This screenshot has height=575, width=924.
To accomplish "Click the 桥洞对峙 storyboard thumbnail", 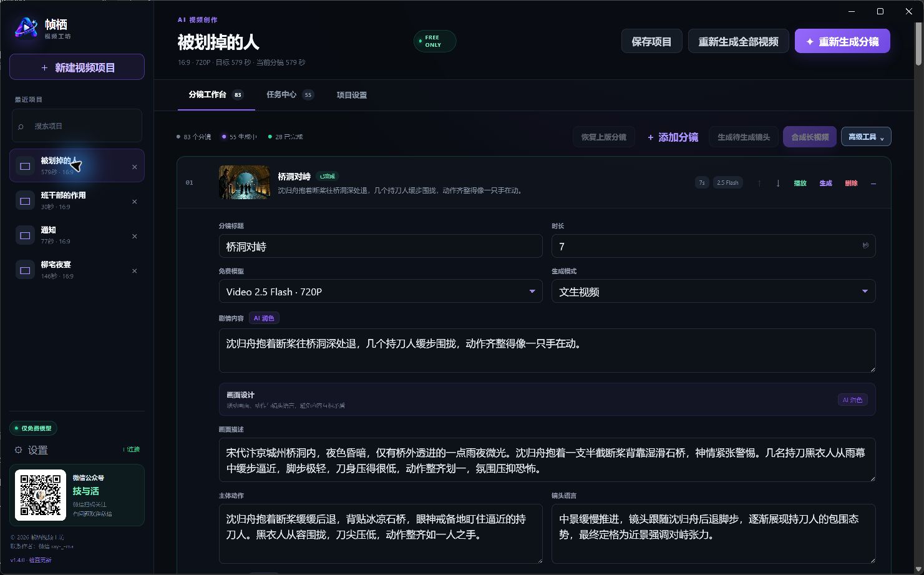I will point(245,182).
